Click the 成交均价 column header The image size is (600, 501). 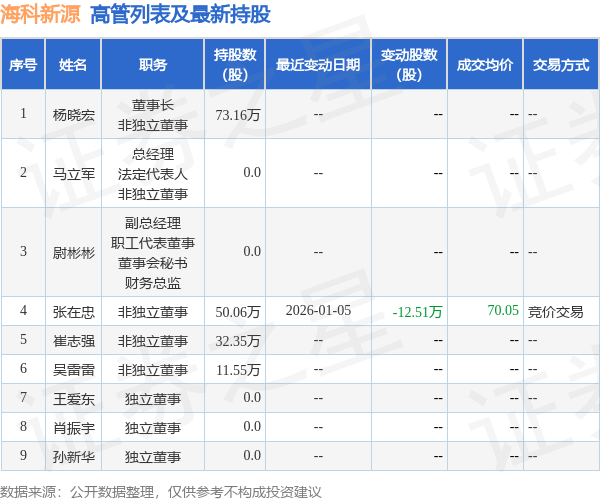(485, 65)
